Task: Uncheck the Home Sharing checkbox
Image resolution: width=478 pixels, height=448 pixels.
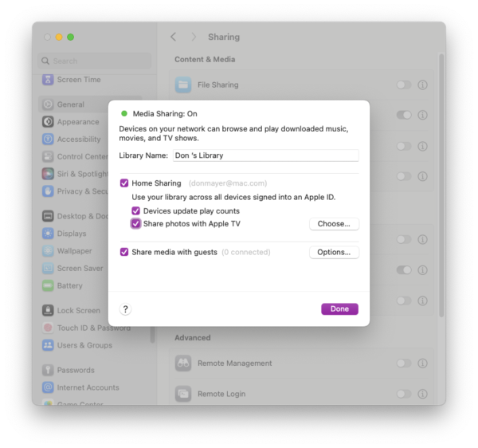Action: coord(124,183)
